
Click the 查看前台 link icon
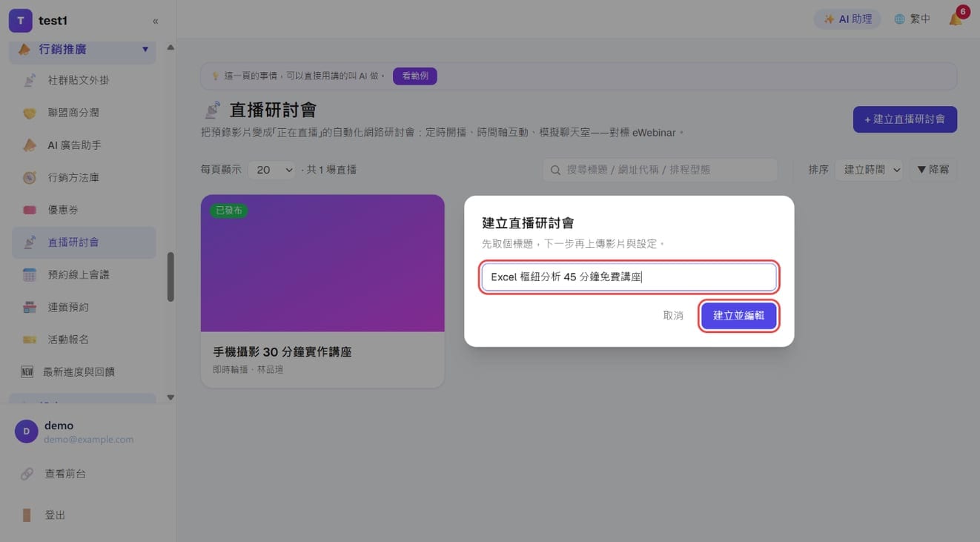27,474
